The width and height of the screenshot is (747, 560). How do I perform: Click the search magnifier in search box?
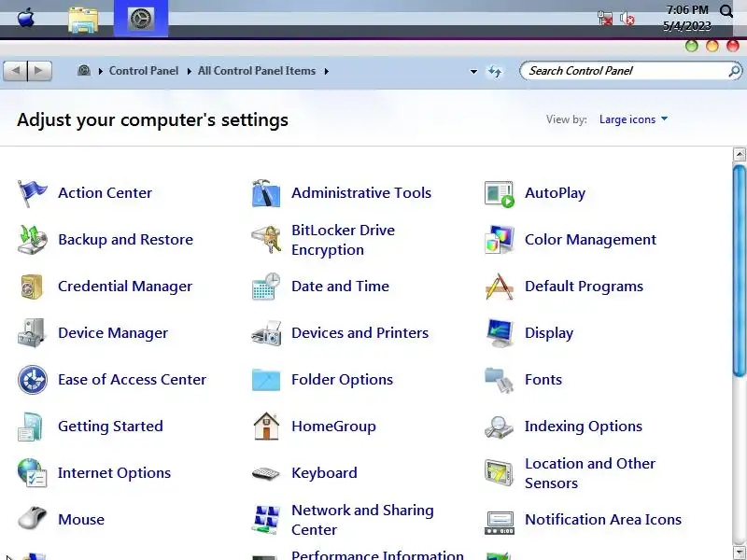734,71
